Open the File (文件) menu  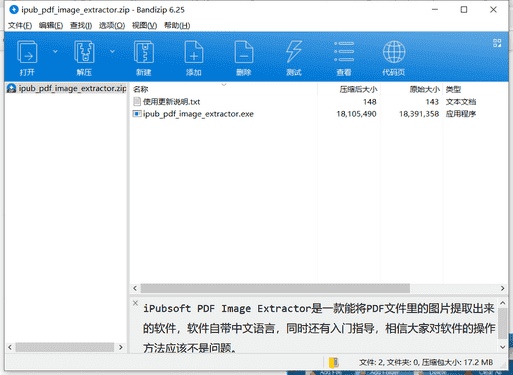20,25
